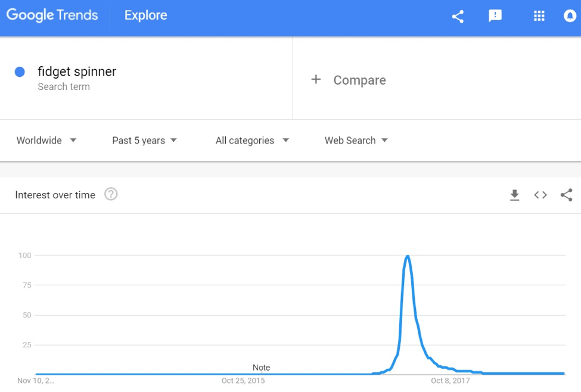Click the header share icon
This screenshot has height=392, width=581.
pos(458,16)
